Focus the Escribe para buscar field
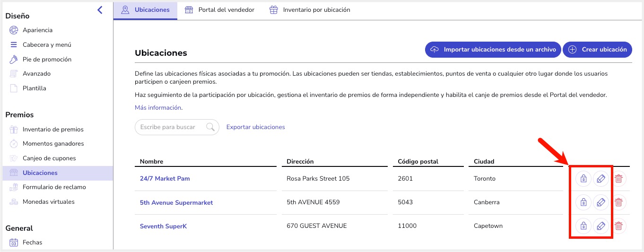The image size is (644, 252). [x=177, y=127]
